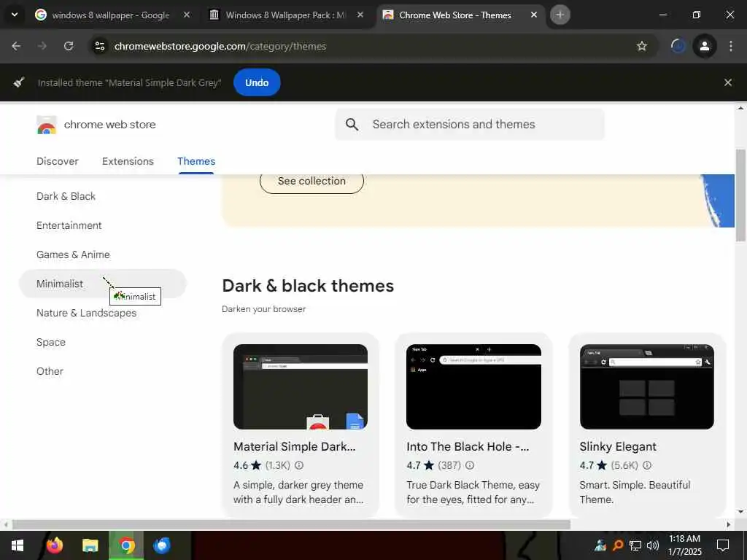Open the tab search dropdown arrow
747x560 pixels.
tap(15, 15)
